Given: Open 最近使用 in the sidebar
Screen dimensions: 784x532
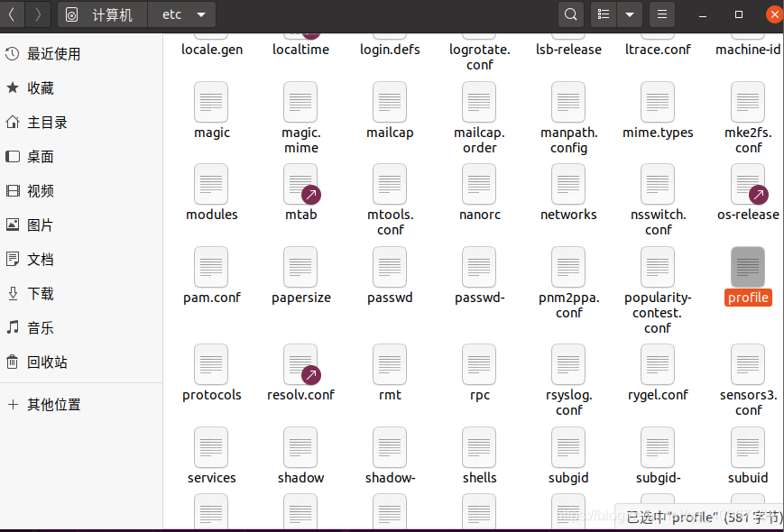Looking at the screenshot, I should tap(81, 54).
